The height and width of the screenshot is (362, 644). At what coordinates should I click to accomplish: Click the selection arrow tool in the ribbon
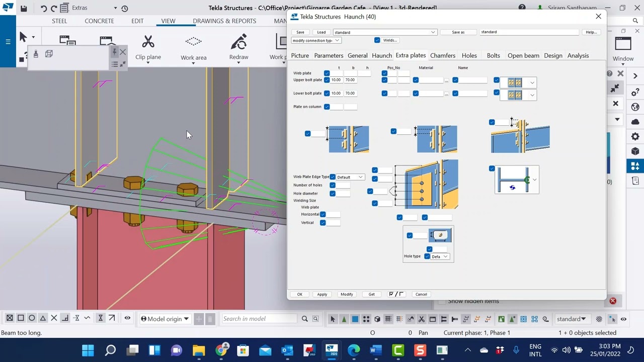pos(23,37)
